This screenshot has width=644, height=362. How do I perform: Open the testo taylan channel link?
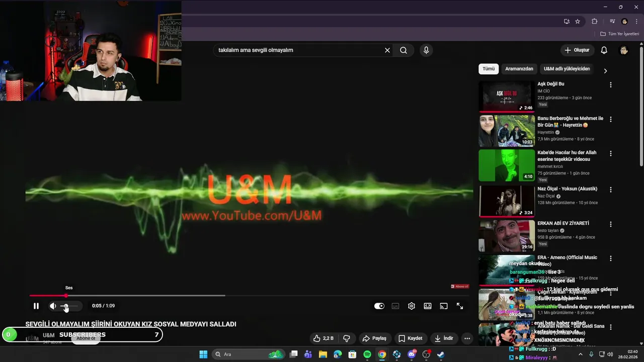point(548,231)
